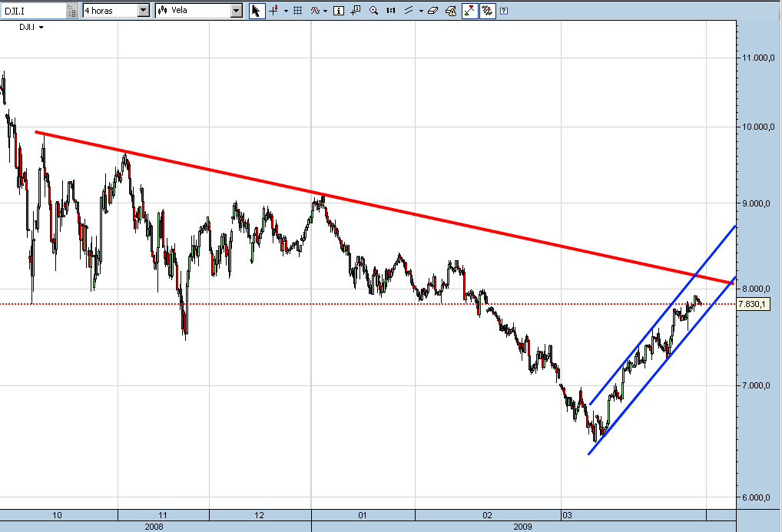Select the upper blue channel line
Viewport: 782px width, 532px height.
[662, 315]
